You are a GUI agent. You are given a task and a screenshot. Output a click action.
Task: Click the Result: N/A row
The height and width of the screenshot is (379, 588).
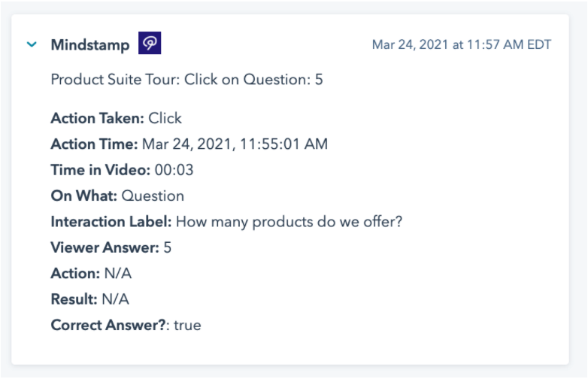click(89, 299)
